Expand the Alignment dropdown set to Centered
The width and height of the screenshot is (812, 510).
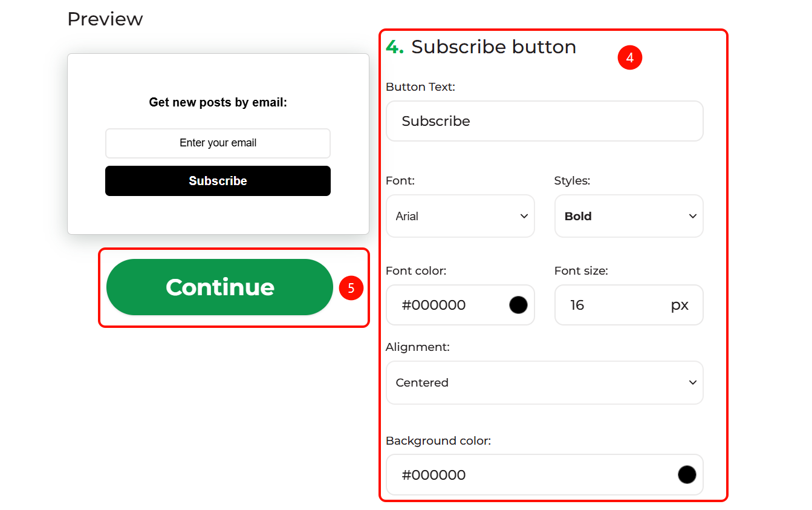tap(544, 382)
